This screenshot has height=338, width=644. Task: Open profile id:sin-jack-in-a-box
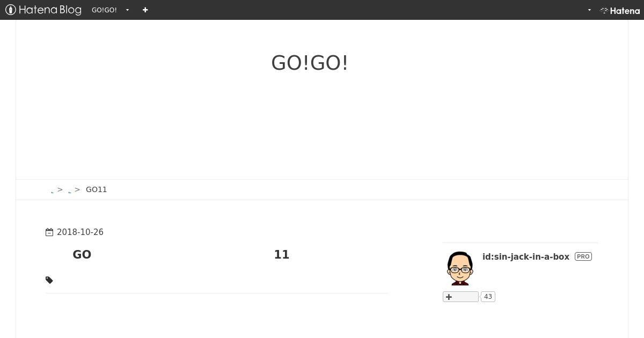click(526, 256)
